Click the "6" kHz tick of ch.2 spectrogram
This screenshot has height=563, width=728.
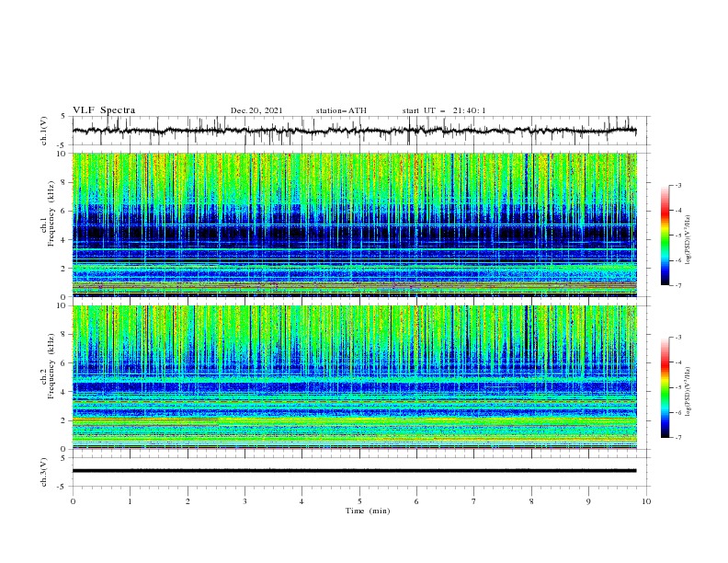pos(64,363)
